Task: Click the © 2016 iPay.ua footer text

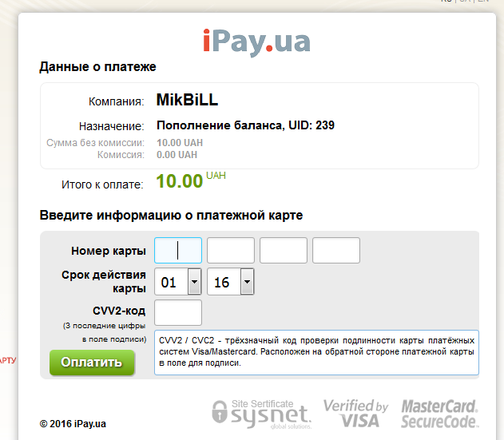Action: pos(73,423)
